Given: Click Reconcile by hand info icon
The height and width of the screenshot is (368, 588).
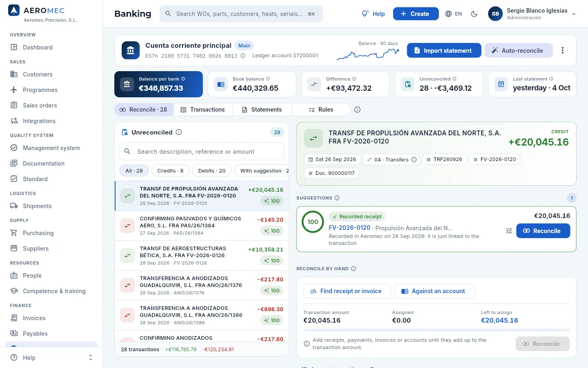Looking at the screenshot, I should (354, 269).
